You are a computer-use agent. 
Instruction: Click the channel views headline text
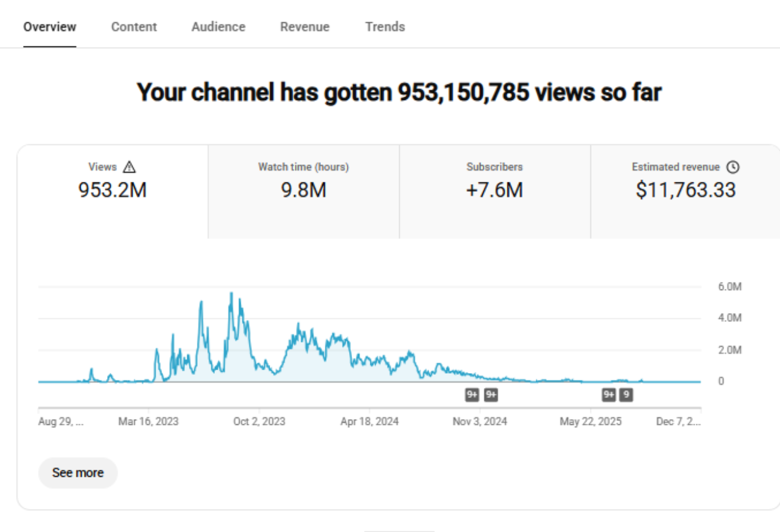pyautogui.click(x=399, y=92)
